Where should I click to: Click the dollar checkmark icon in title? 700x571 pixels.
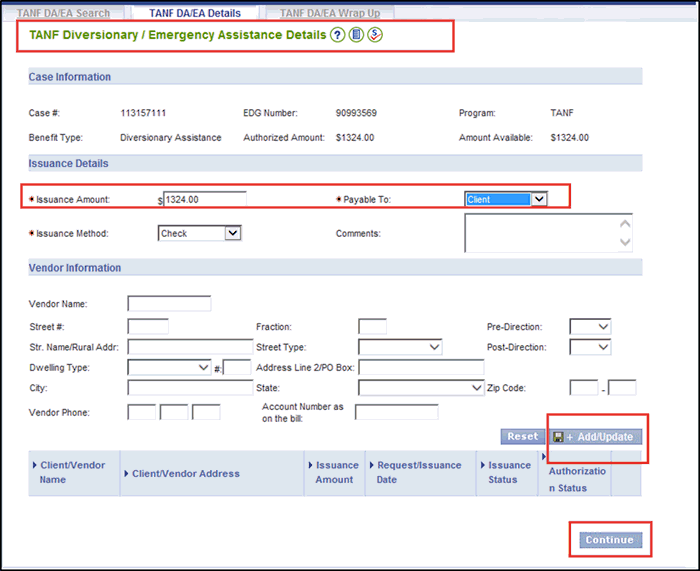375,35
